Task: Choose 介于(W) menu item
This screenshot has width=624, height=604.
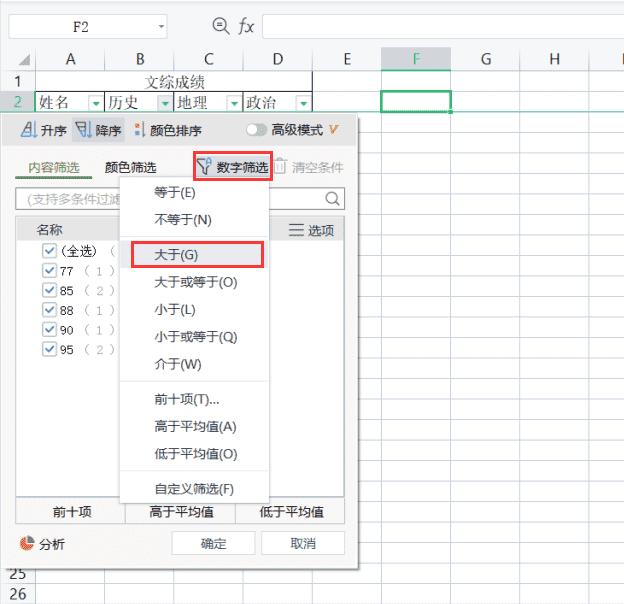Action: [x=195, y=364]
